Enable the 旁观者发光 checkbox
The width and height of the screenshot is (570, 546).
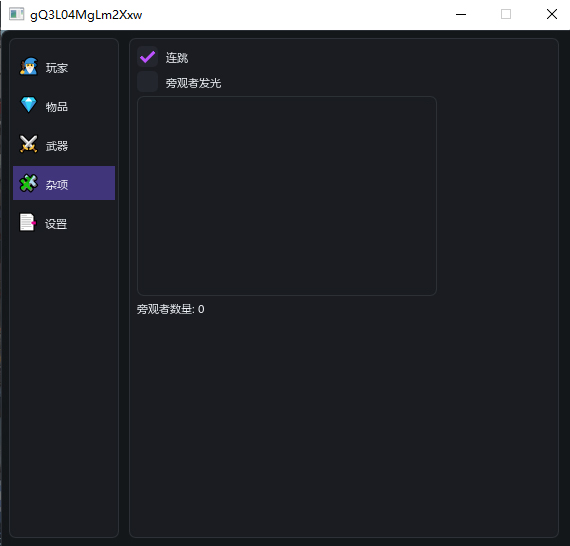tap(148, 81)
